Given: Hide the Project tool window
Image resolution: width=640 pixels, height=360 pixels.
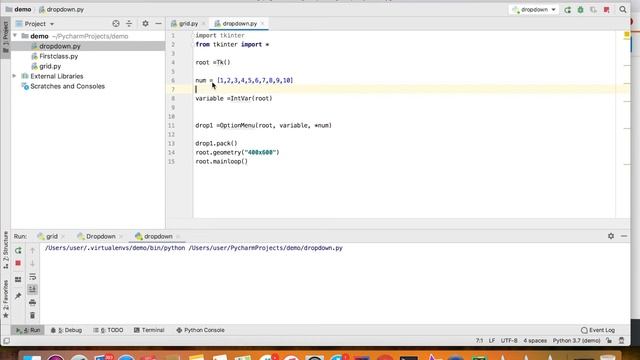Looking at the screenshot, I should tap(158, 24).
